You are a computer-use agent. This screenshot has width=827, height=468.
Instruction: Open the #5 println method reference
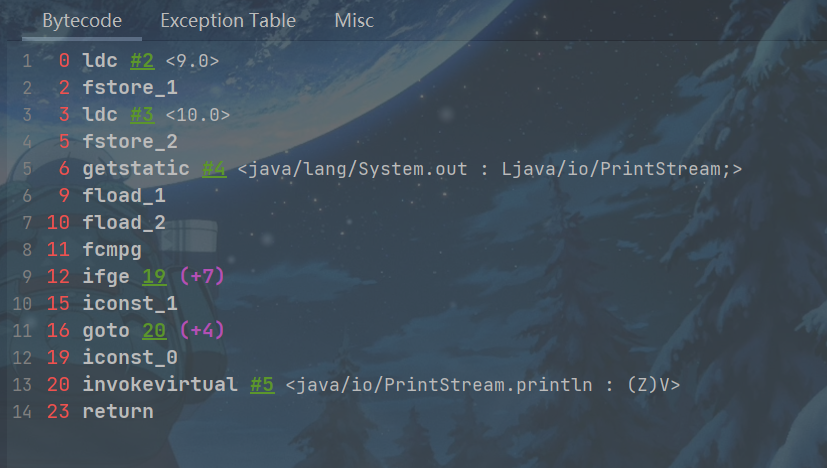(x=262, y=385)
